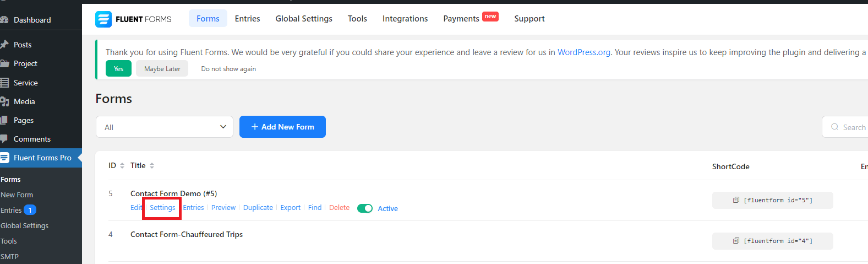The height and width of the screenshot is (264, 868).
Task: Click the Fluent Forms Pro sidebar icon
Action: coord(4,158)
